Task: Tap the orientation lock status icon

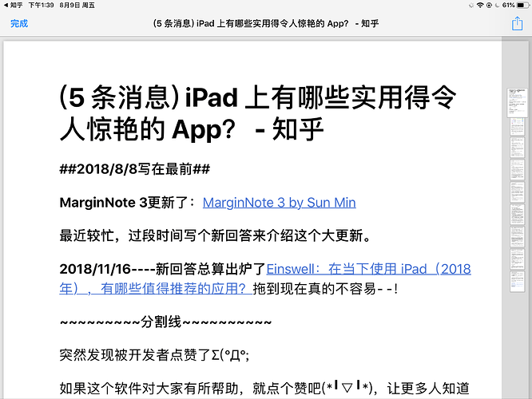Action: 489,5
